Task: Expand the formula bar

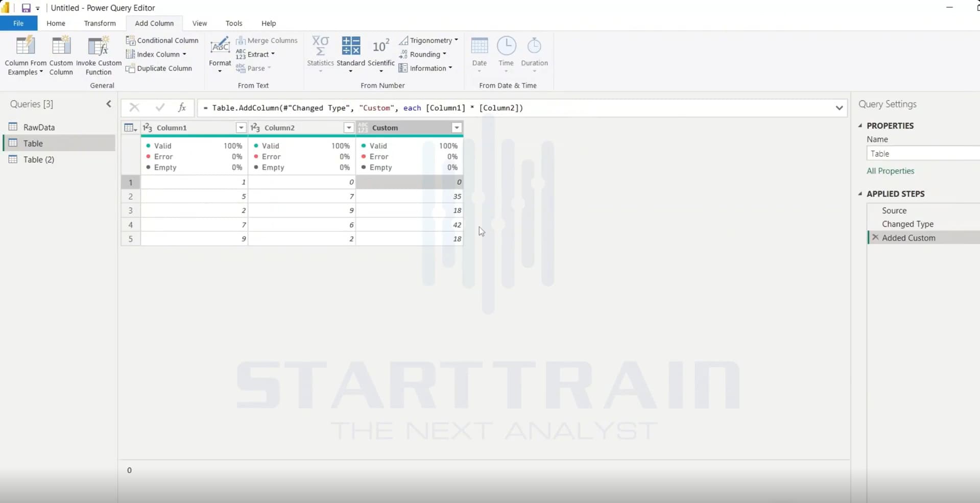Action: pos(839,108)
